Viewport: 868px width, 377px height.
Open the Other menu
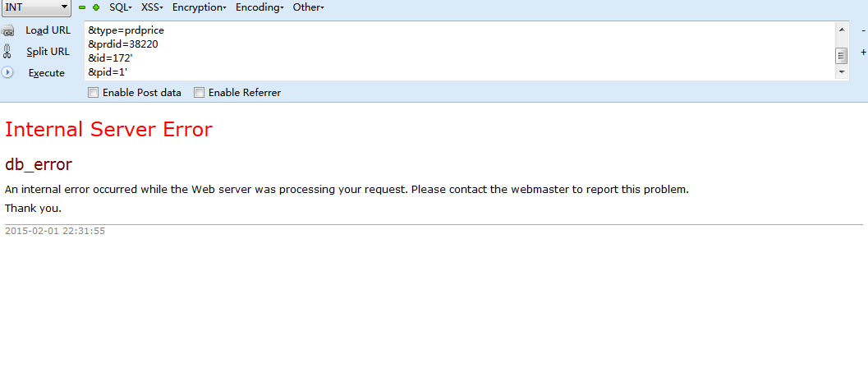pyautogui.click(x=308, y=7)
